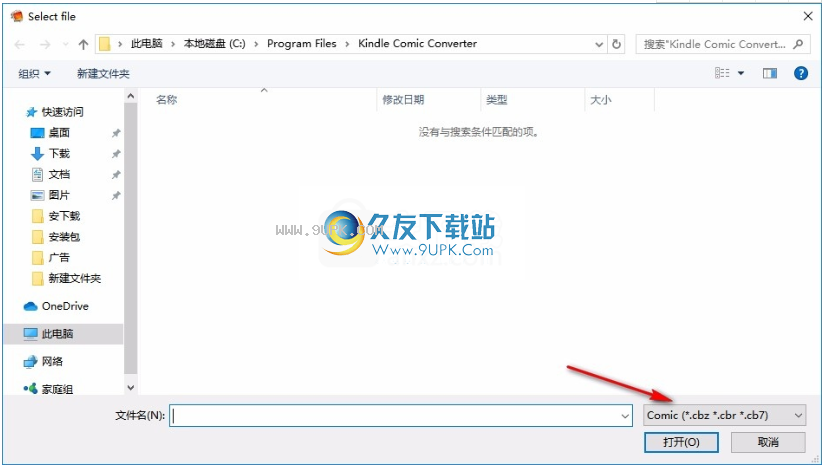
Task: Change the view layout icon
Action: pos(722,73)
